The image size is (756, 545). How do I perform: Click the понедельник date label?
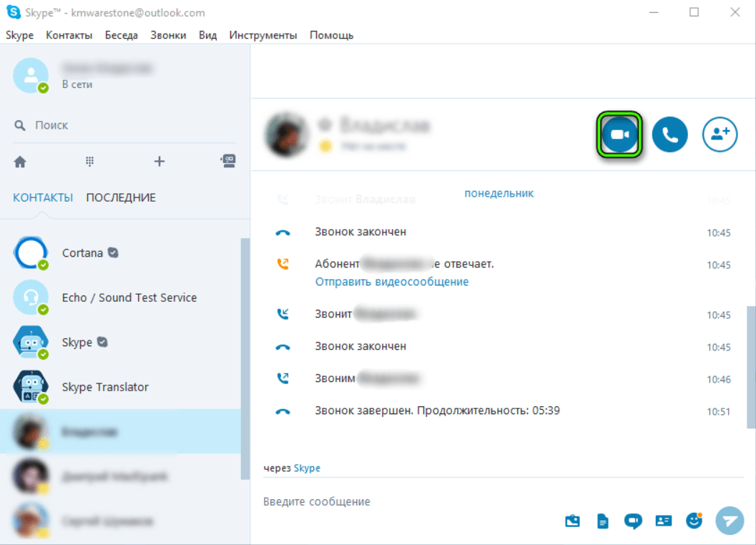point(499,193)
